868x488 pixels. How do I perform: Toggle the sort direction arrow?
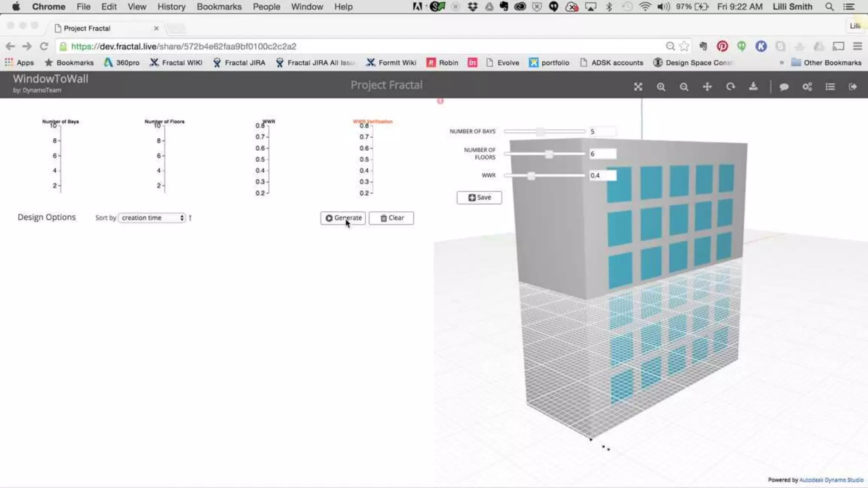coord(190,218)
